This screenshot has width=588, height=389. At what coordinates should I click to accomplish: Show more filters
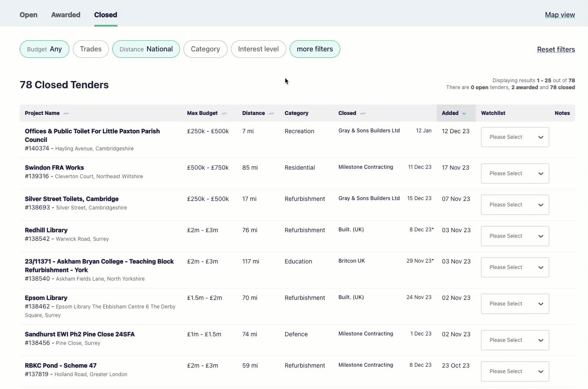point(315,49)
